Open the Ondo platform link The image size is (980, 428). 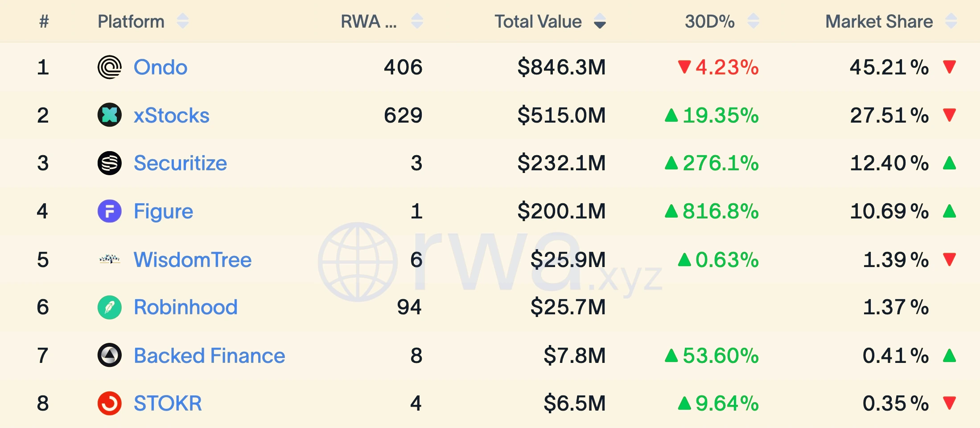(161, 67)
